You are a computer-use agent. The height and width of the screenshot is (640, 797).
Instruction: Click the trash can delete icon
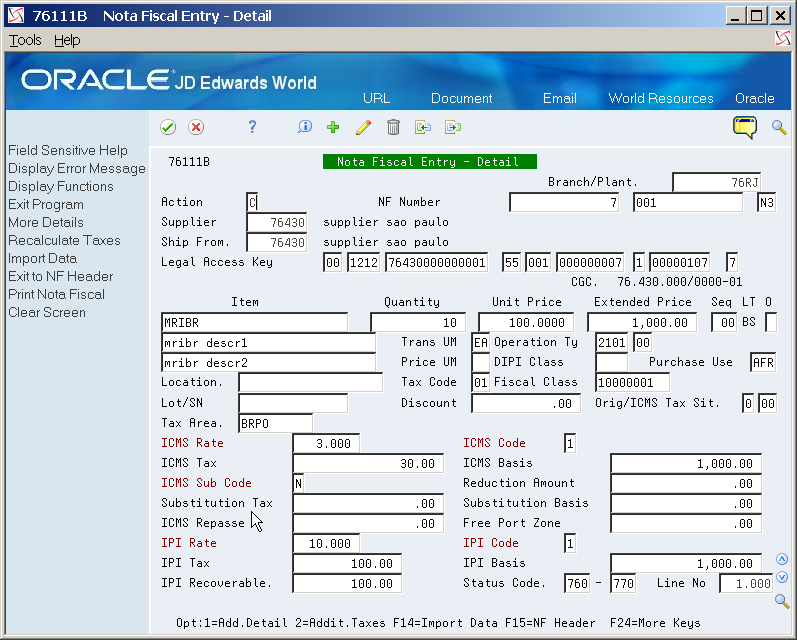point(393,127)
